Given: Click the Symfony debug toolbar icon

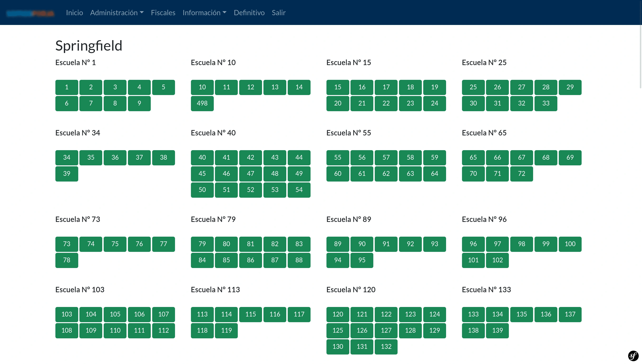Looking at the screenshot, I should tap(633, 355).
